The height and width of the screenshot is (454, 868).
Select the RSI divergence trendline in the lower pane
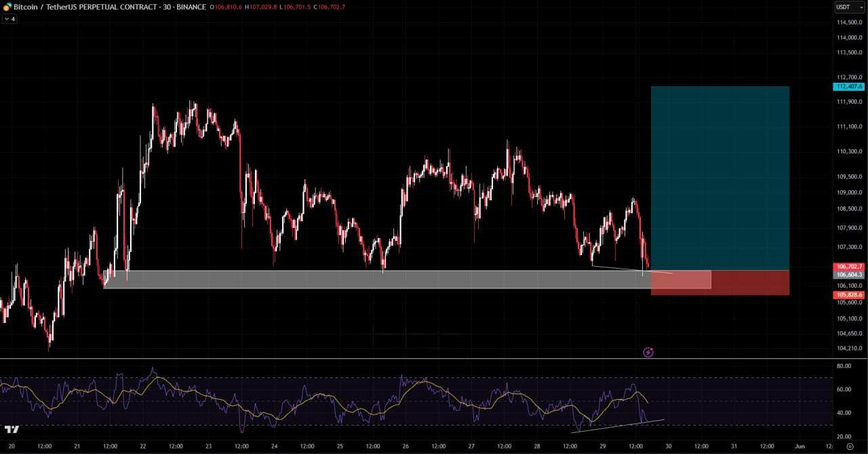pyautogui.click(x=618, y=426)
